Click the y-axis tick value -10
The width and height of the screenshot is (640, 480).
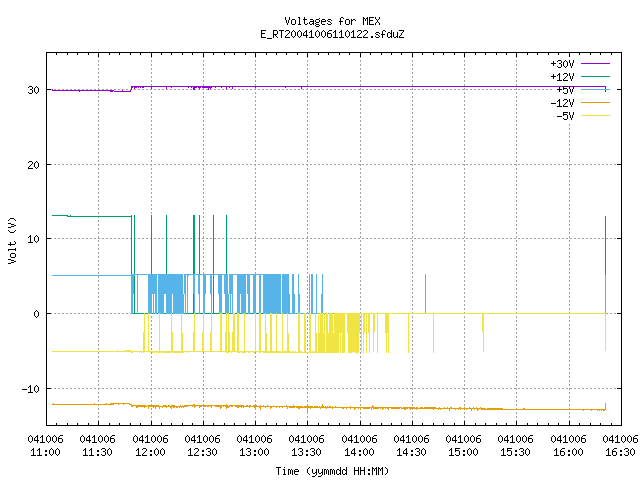click(31, 389)
